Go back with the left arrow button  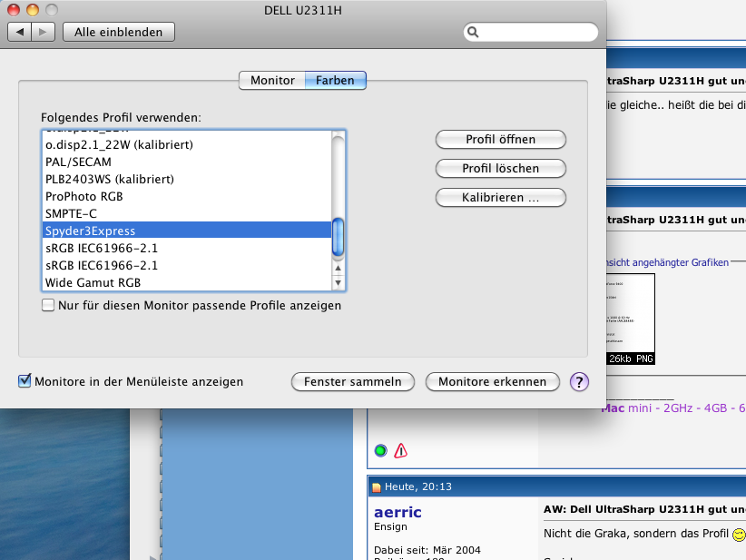[x=19, y=32]
